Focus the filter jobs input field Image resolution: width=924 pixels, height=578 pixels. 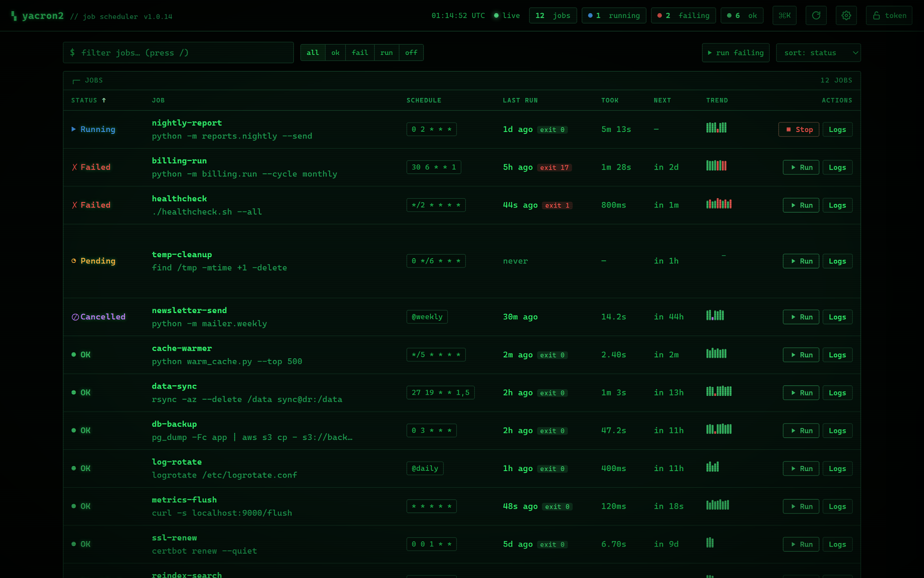pos(178,52)
